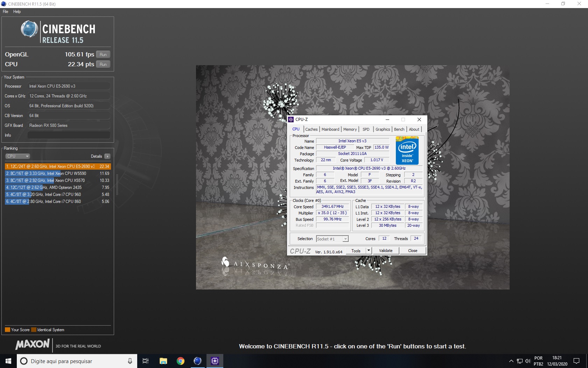Image resolution: width=588 pixels, height=368 pixels.
Task: Click the Multiplier value x 35.0
Action: click(332, 213)
